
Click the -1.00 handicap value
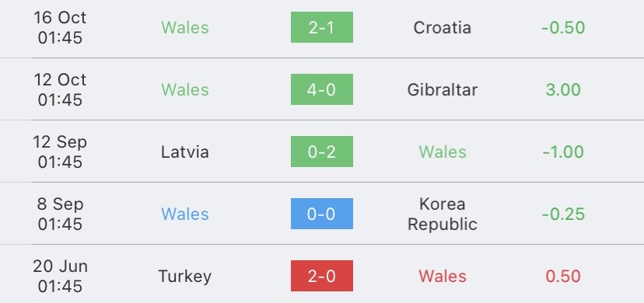[x=563, y=152]
